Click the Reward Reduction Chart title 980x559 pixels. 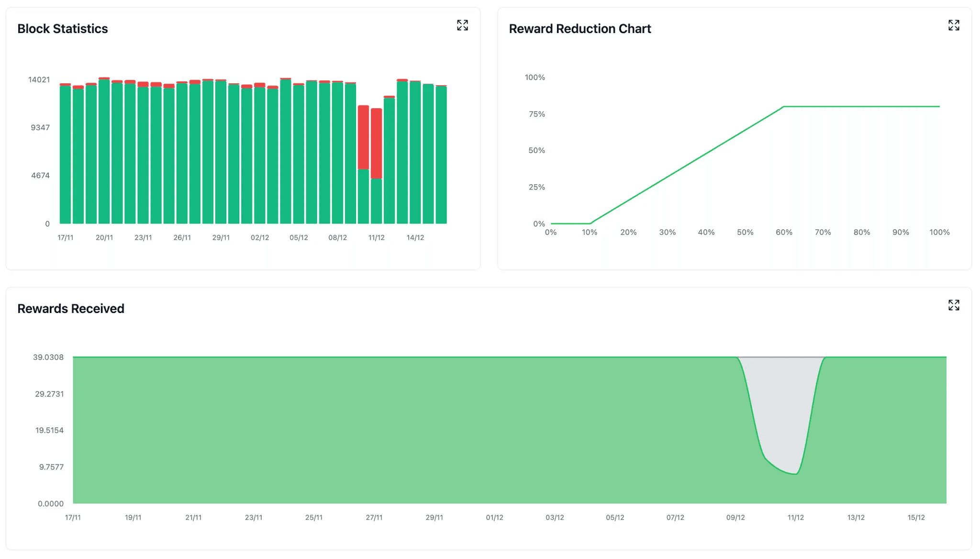click(580, 29)
